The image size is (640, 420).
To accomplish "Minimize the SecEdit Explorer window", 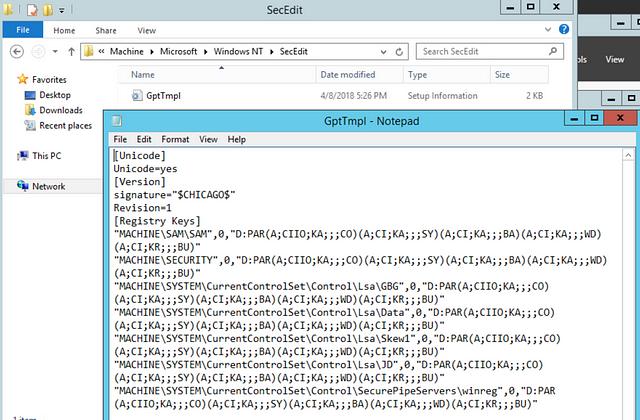I will [x=510, y=7].
